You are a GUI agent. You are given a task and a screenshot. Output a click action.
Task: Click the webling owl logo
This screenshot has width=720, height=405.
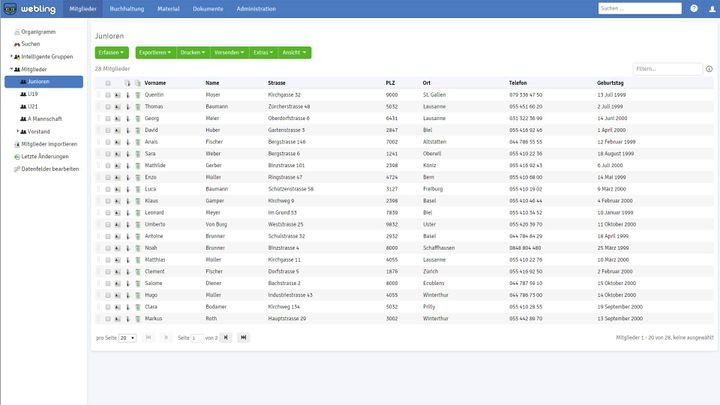tap(8, 8)
